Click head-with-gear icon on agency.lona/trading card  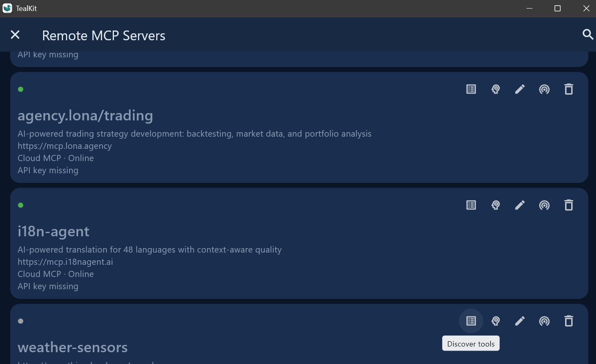click(x=496, y=89)
